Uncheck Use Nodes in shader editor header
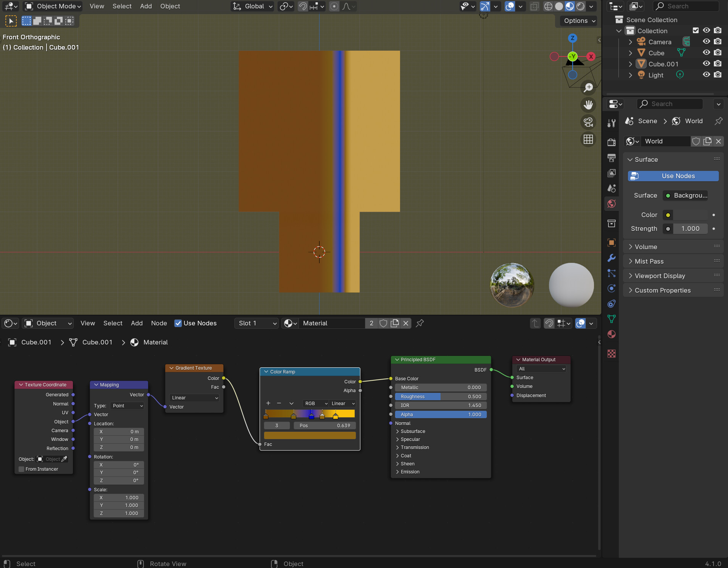 pyautogui.click(x=178, y=323)
